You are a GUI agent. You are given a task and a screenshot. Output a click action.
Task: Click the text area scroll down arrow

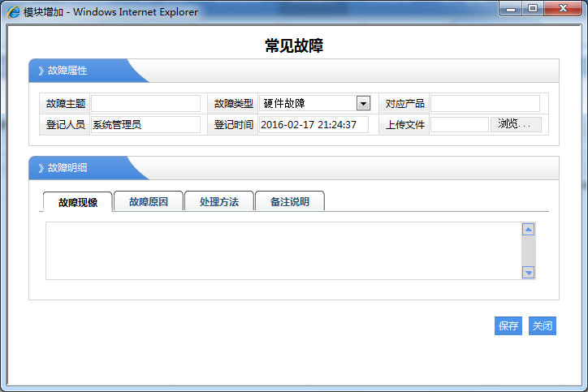pos(529,273)
